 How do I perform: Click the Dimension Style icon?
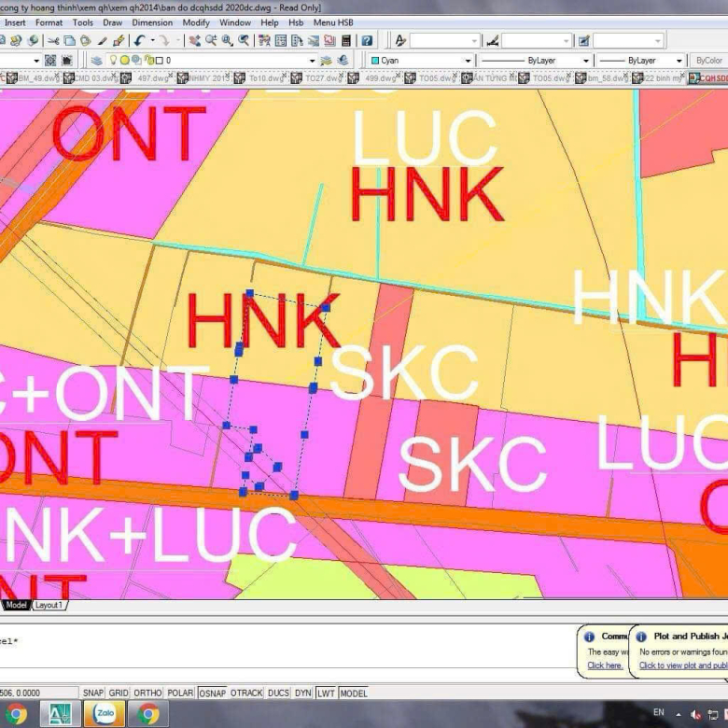(493, 41)
